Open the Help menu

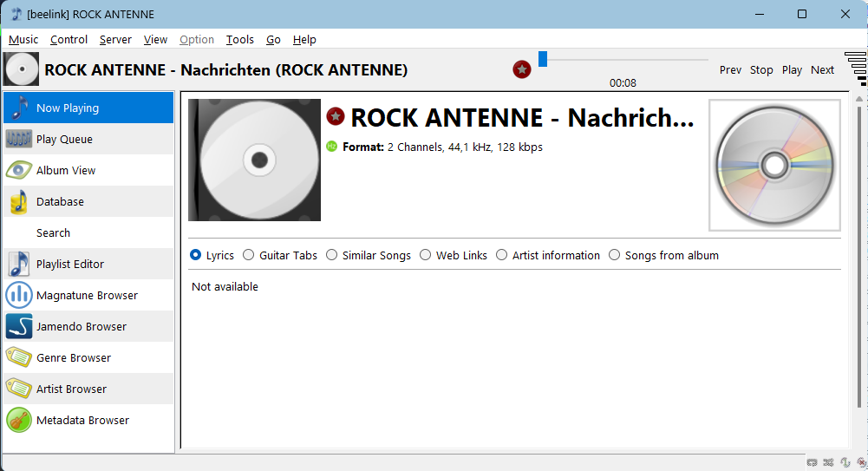pyautogui.click(x=303, y=39)
